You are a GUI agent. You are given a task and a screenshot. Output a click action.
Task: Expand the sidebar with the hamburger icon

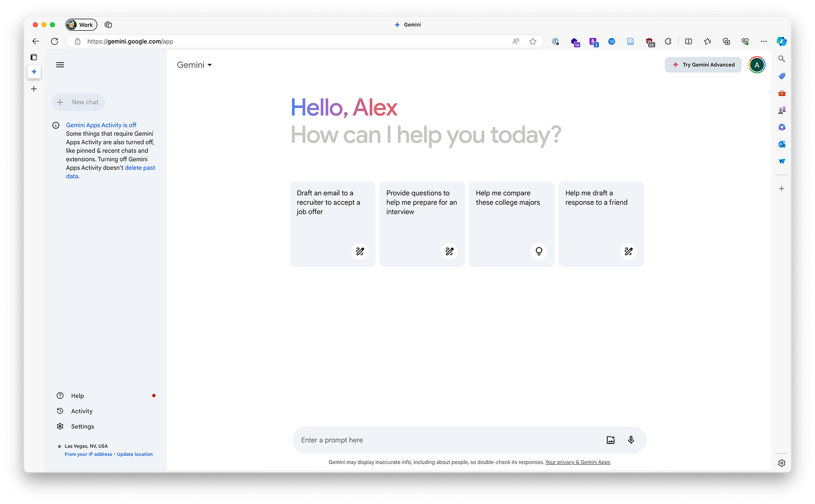pyautogui.click(x=60, y=64)
